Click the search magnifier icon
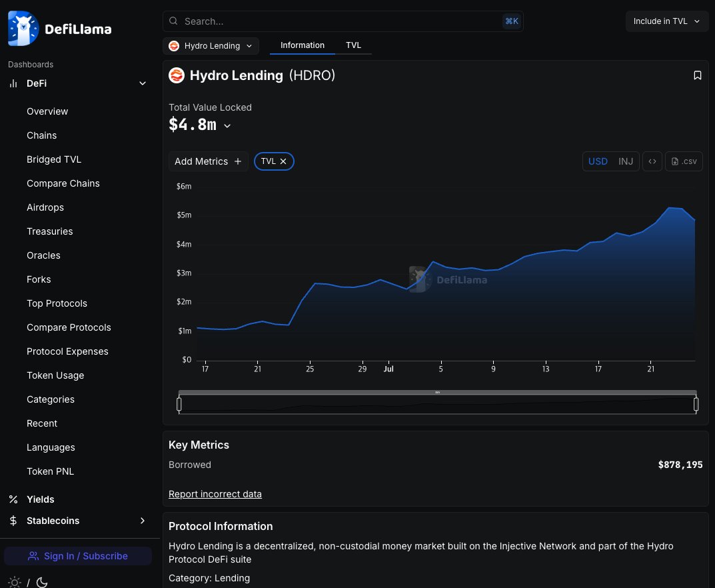 (173, 21)
